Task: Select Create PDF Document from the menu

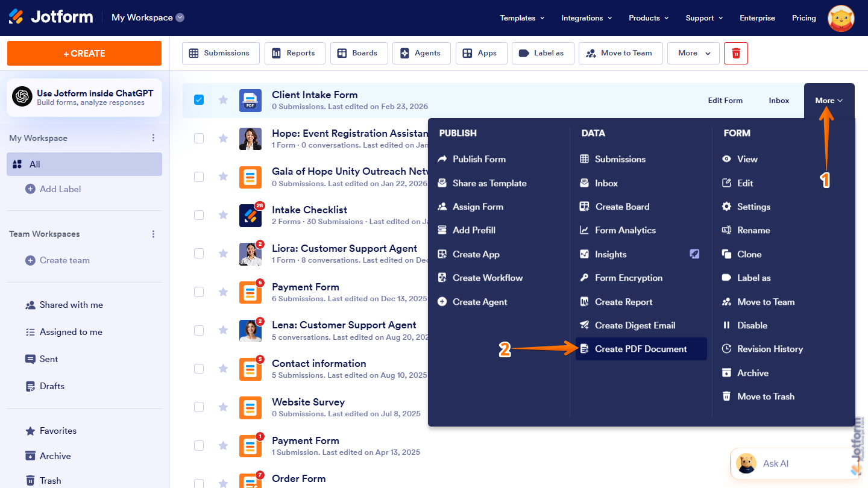Action: tap(641, 348)
